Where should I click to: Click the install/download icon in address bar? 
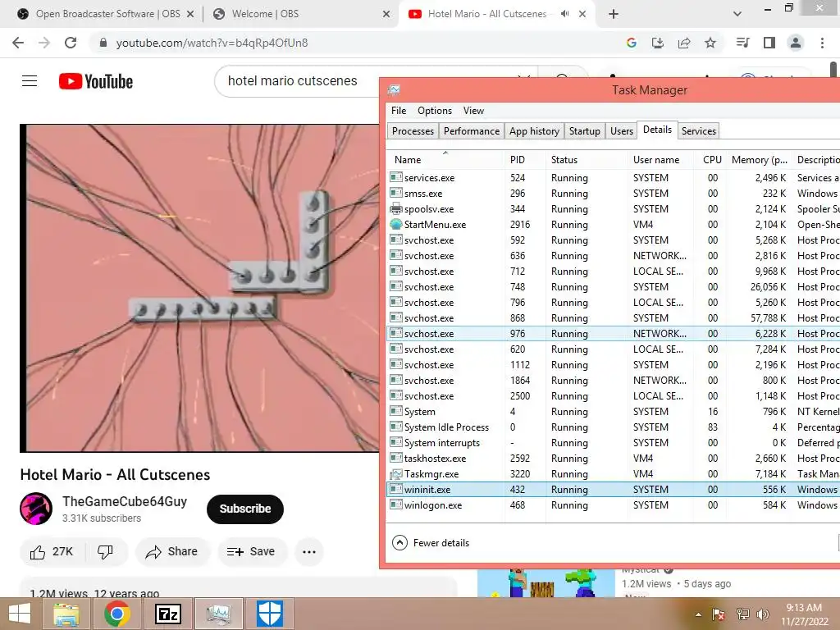(658, 43)
